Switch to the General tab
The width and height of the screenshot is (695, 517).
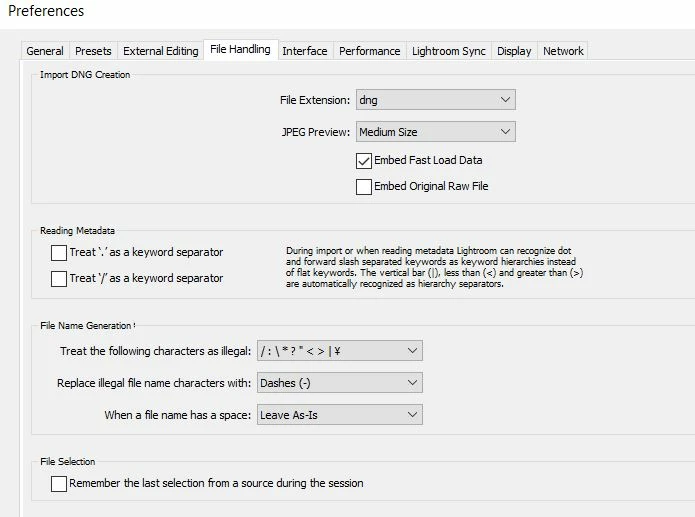[45, 51]
